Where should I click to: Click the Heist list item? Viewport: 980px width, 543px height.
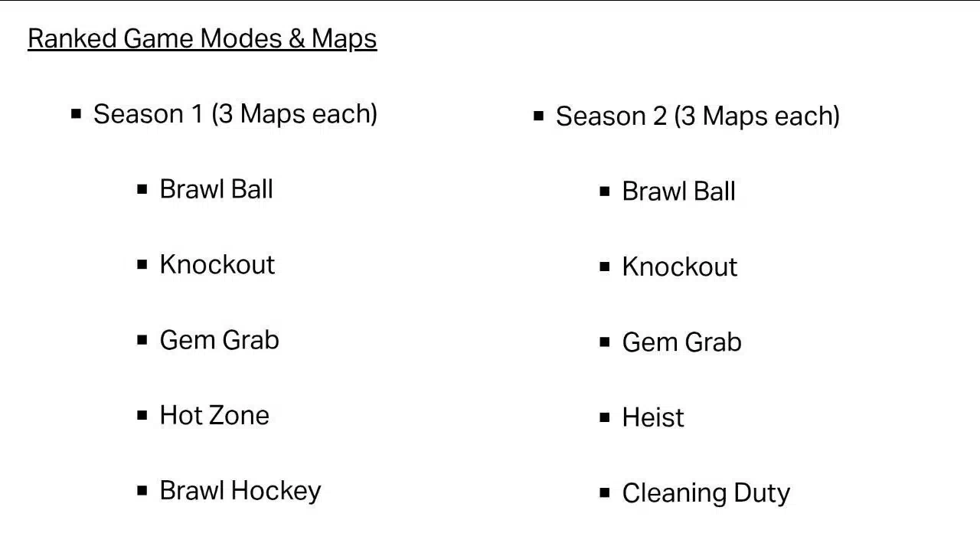click(653, 417)
